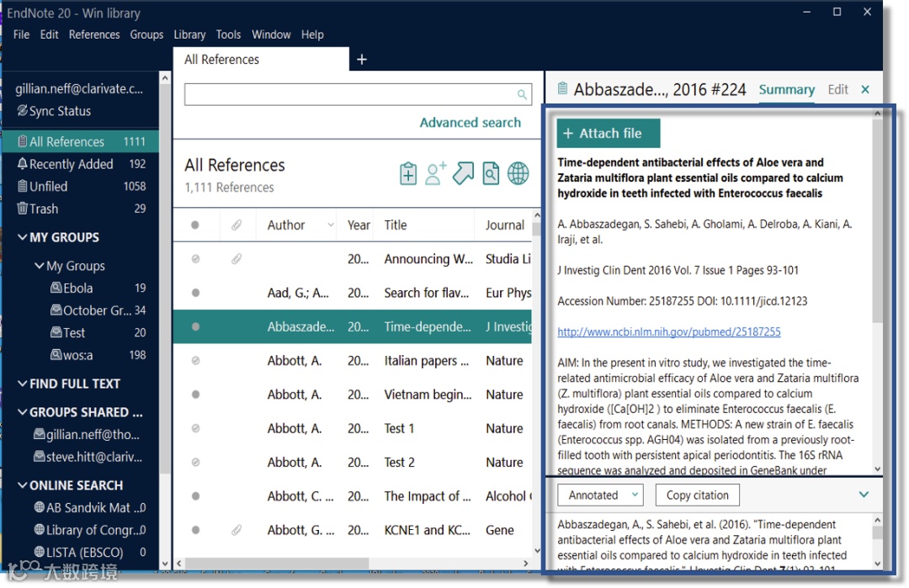Viewport: 909px width, 588px height.
Task: Open the Tools menu
Action: (x=228, y=34)
